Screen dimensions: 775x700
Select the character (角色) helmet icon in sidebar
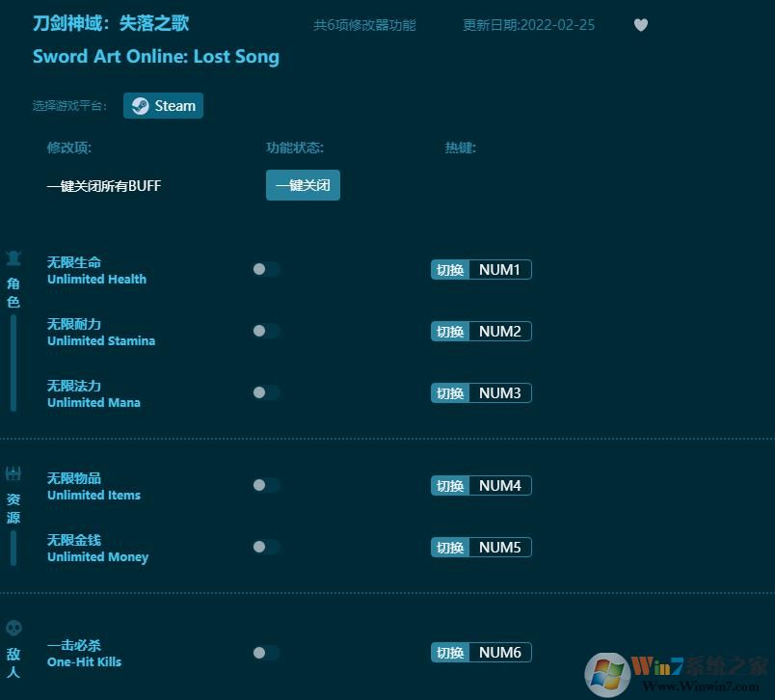13,257
